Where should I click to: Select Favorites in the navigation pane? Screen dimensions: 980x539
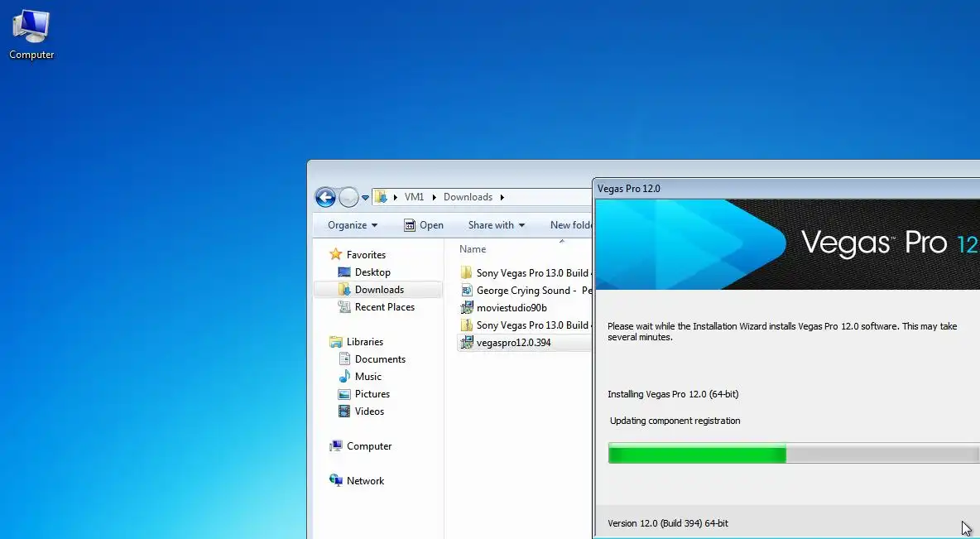(366, 254)
